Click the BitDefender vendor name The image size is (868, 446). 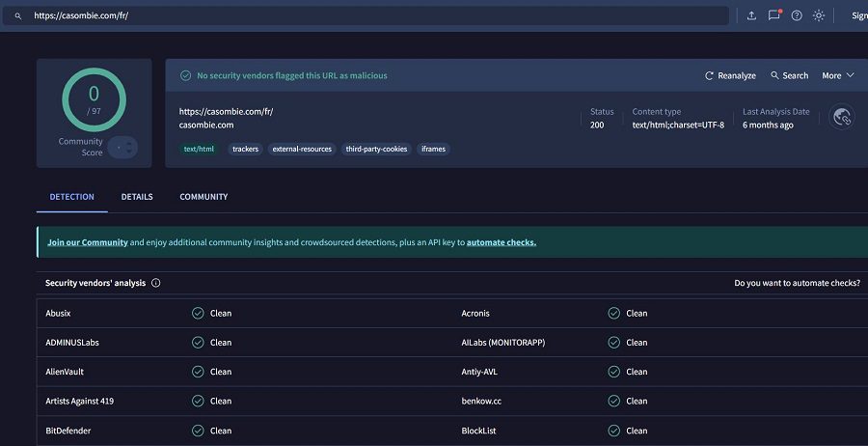point(68,431)
